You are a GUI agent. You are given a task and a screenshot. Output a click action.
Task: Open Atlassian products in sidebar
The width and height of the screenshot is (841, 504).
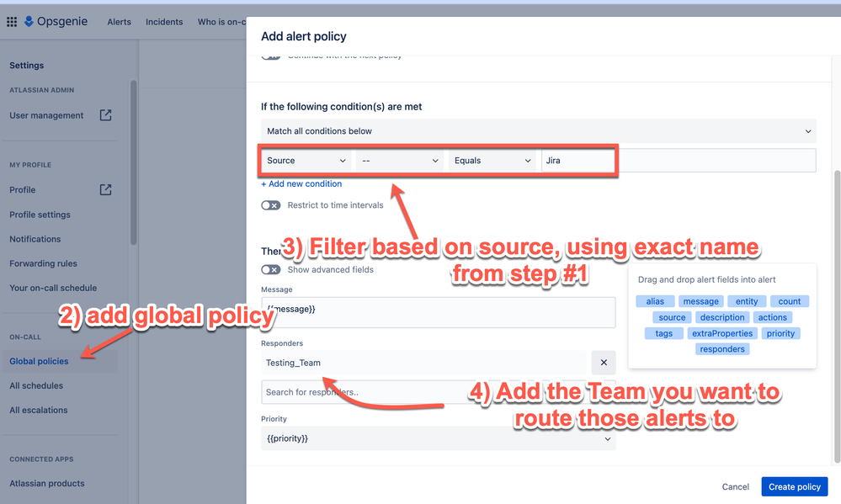click(x=46, y=483)
